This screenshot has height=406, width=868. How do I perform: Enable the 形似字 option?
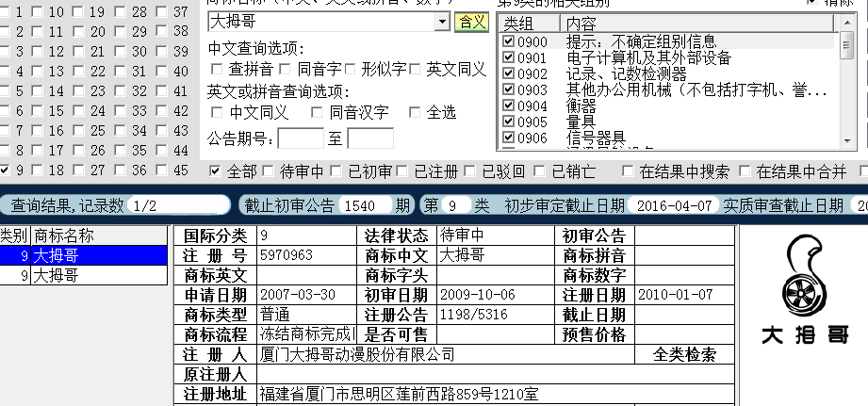pos(350,69)
